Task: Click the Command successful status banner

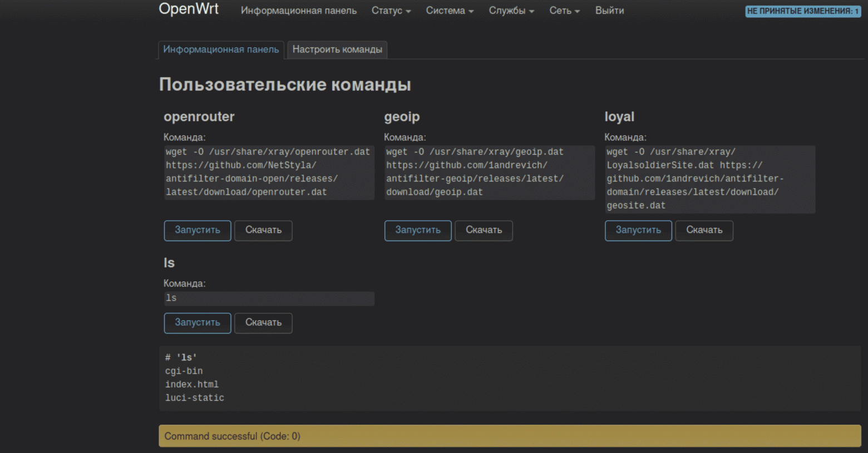Action: pos(510,436)
